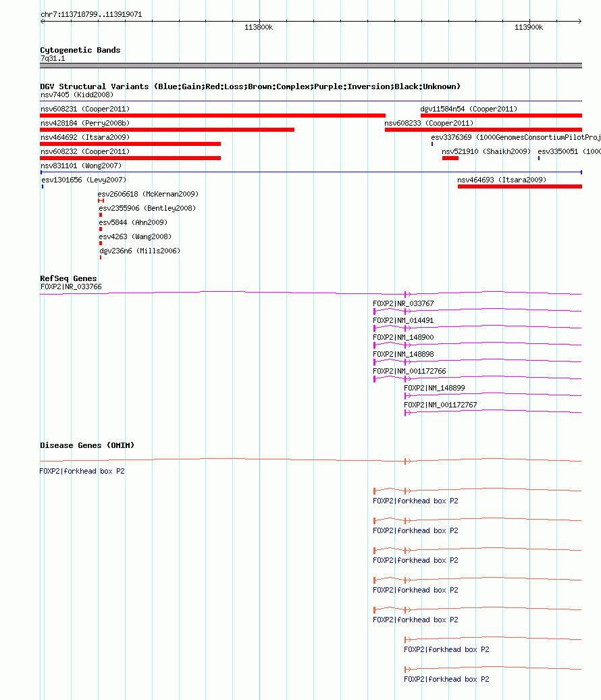Click the nsv464692 (Itsara2009) red bar
The image size is (601, 700).
tap(130, 144)
